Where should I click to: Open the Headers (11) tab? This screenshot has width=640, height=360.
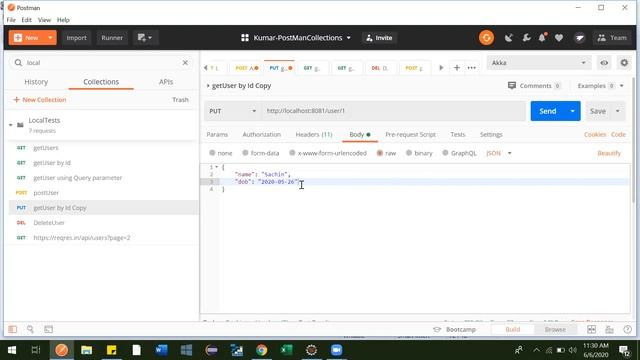click(313, 134)
